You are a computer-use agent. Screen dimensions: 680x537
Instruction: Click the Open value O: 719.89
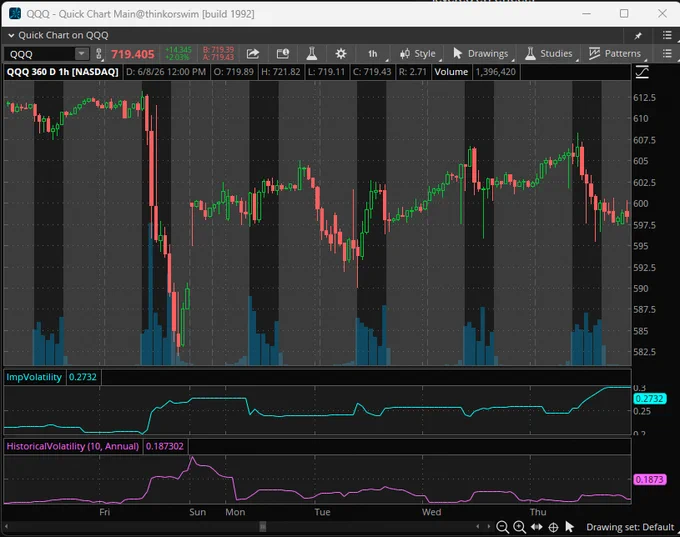click(234, 72)
